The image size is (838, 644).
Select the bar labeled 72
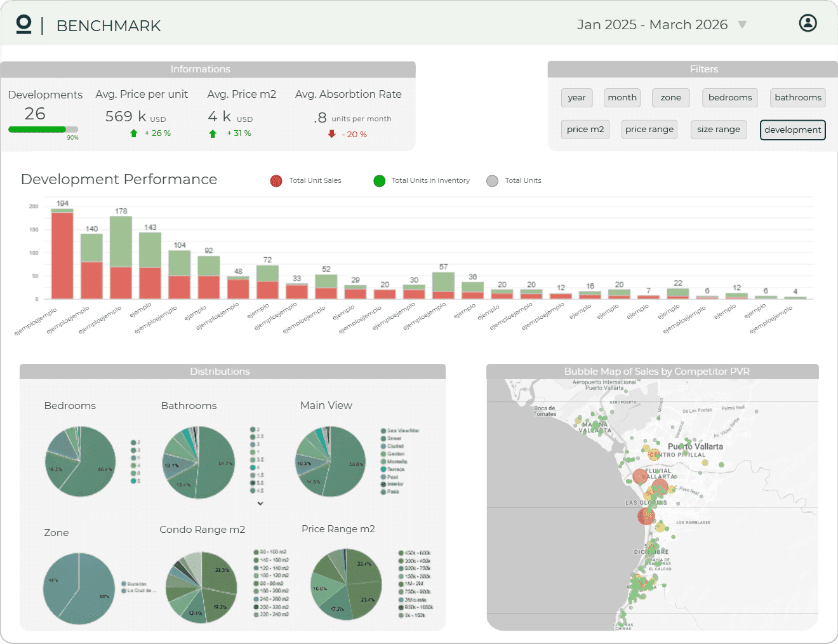[267, 283]
